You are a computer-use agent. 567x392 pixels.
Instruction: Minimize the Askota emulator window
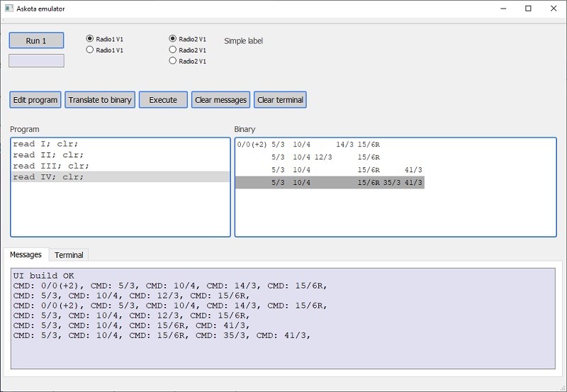[x=503, y=9]
